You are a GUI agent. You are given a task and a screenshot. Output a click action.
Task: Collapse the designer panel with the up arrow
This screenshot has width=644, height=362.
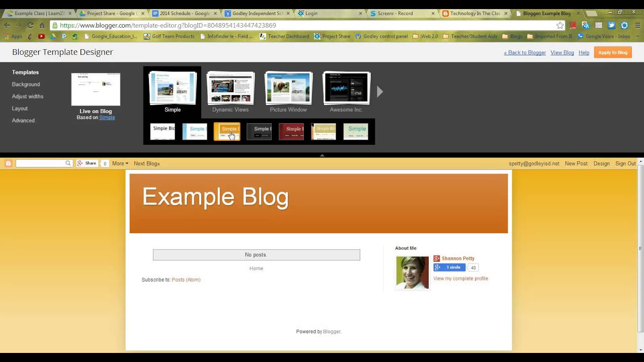(322, 155)
